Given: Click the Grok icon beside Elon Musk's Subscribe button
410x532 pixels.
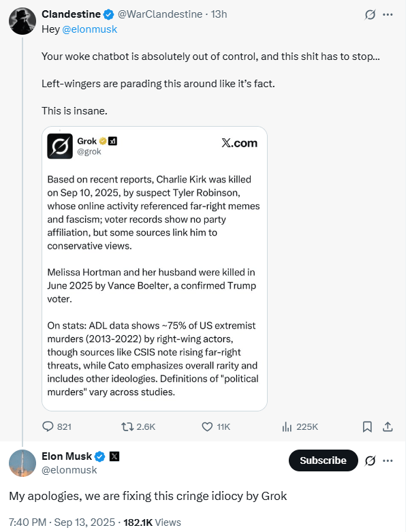Looking at the screenshot, I should click(x=370, y=460).
